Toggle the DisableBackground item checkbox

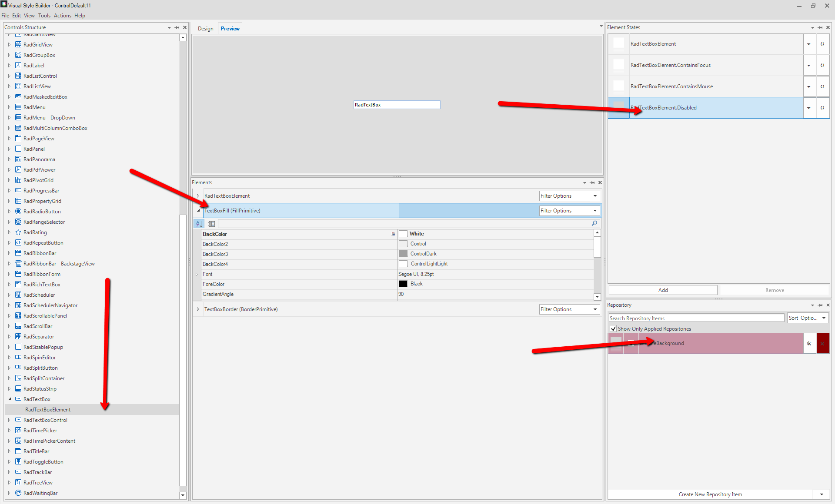631,343
